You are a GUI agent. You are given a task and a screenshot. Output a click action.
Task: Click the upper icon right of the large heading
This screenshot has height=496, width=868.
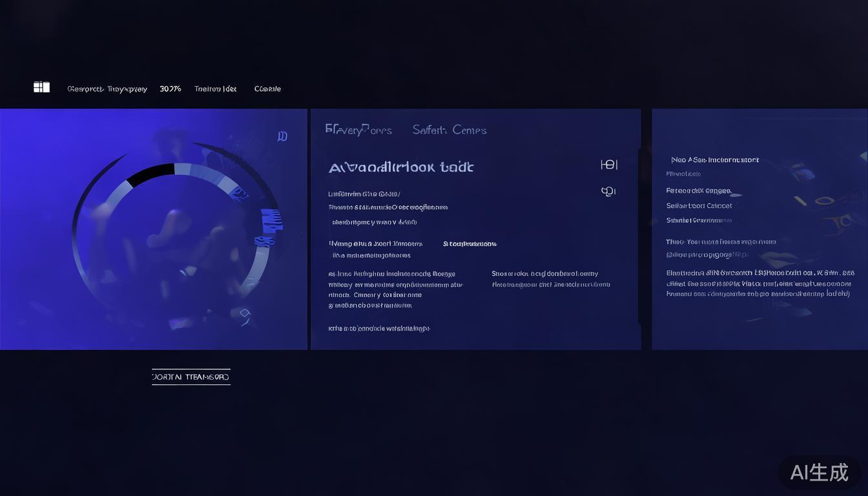(x=608, y=165)
